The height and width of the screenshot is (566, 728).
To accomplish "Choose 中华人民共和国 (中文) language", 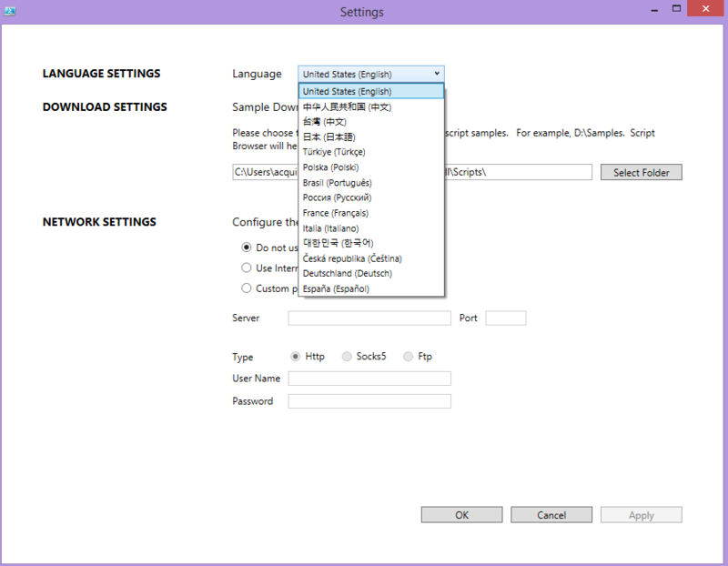I will (371, 106).
